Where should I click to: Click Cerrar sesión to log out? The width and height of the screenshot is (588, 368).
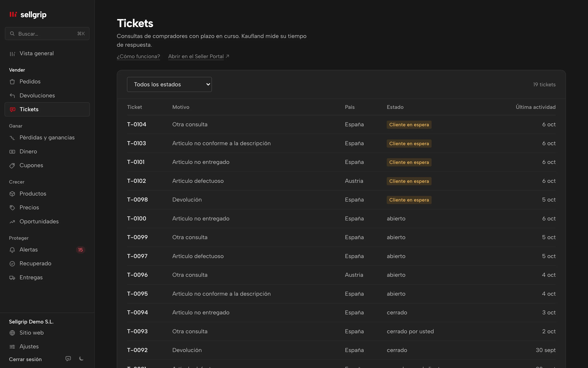pos(25,359)
